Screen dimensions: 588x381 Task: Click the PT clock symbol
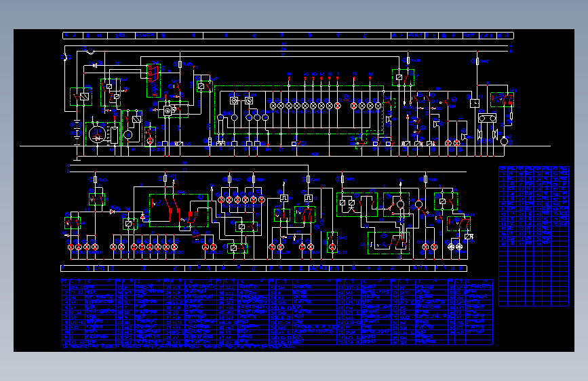tap(475, 103)
